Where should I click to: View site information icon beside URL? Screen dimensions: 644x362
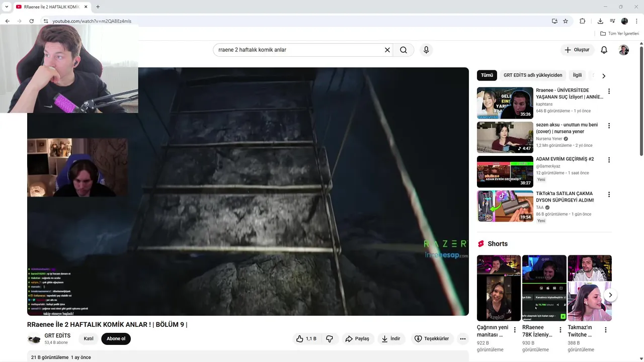tap(45, 21)
